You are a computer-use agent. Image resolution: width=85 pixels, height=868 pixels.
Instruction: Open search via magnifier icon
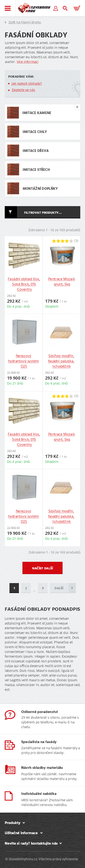pyautogui.click(x=65, y=9)
